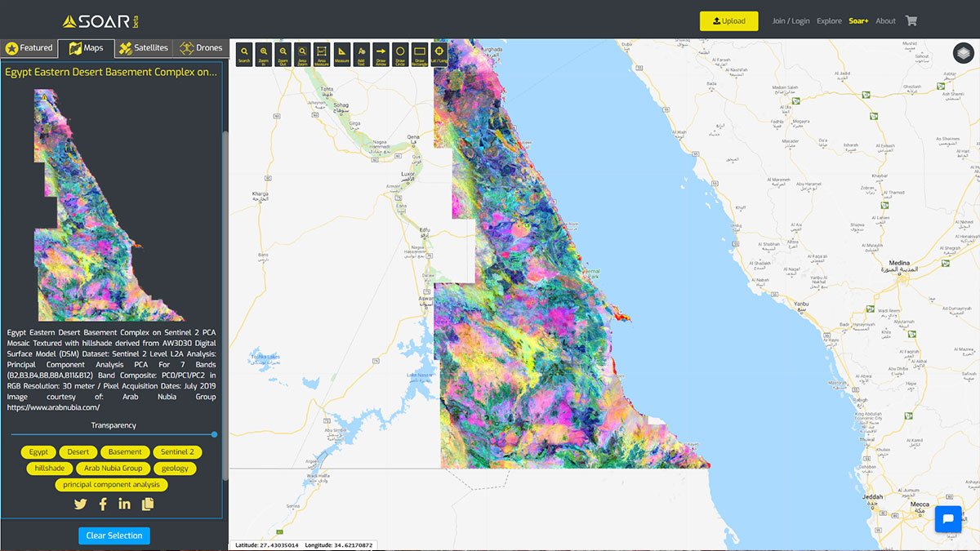Screen dimensions: 980x551
Task: Choose the Draw Arrow tool
Action: 381,54
